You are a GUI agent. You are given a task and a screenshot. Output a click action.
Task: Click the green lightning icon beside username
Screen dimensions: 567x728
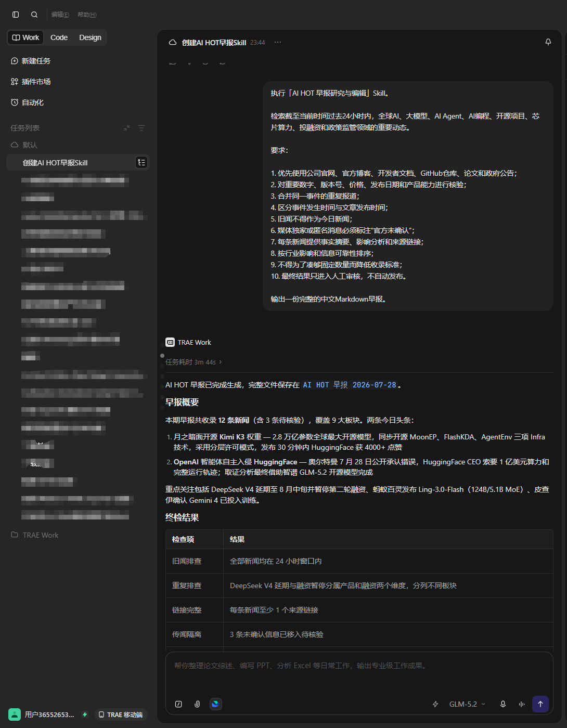pyautogui.click(x=85, y=714)
